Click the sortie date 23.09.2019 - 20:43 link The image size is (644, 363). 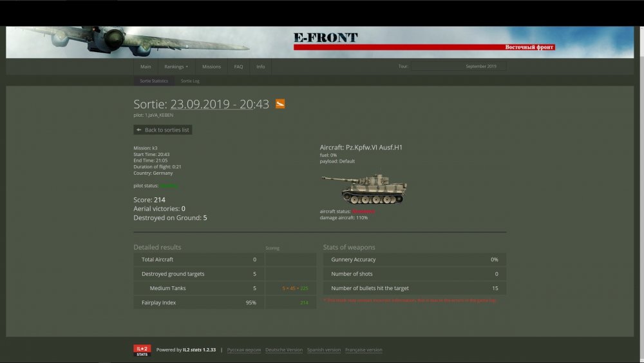[220, 104]
